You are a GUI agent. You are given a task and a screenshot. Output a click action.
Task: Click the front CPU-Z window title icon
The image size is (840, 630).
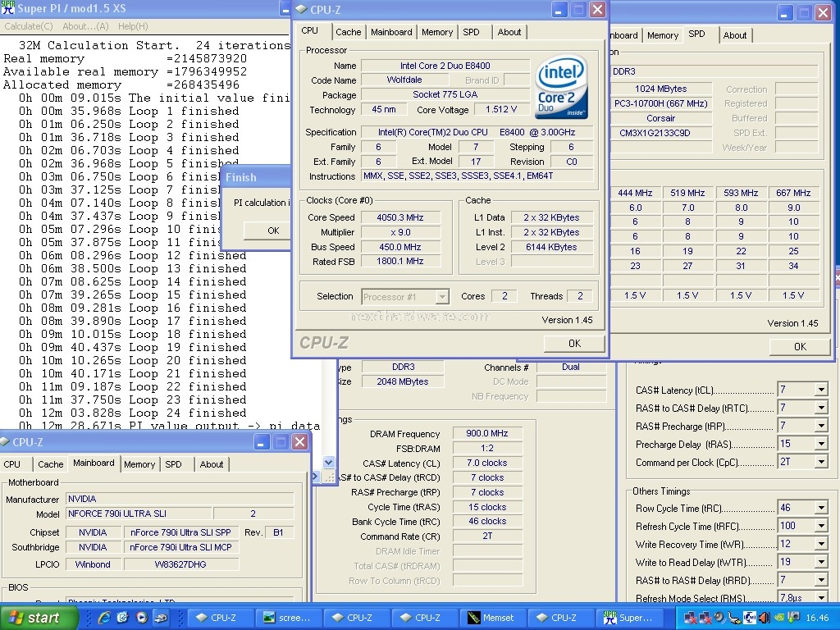click(302, 9)
